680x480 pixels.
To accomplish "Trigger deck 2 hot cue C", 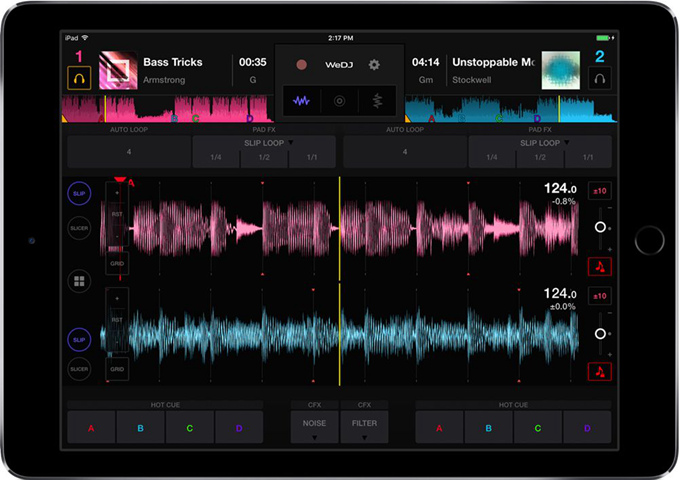I will click(x=538, y=428).
